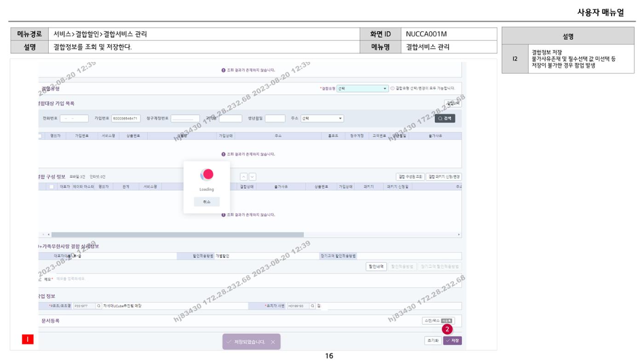The image size is (644, 362).
Task: Click the 저장 save button
Action: pyautogui.click(x=453, y=340)
